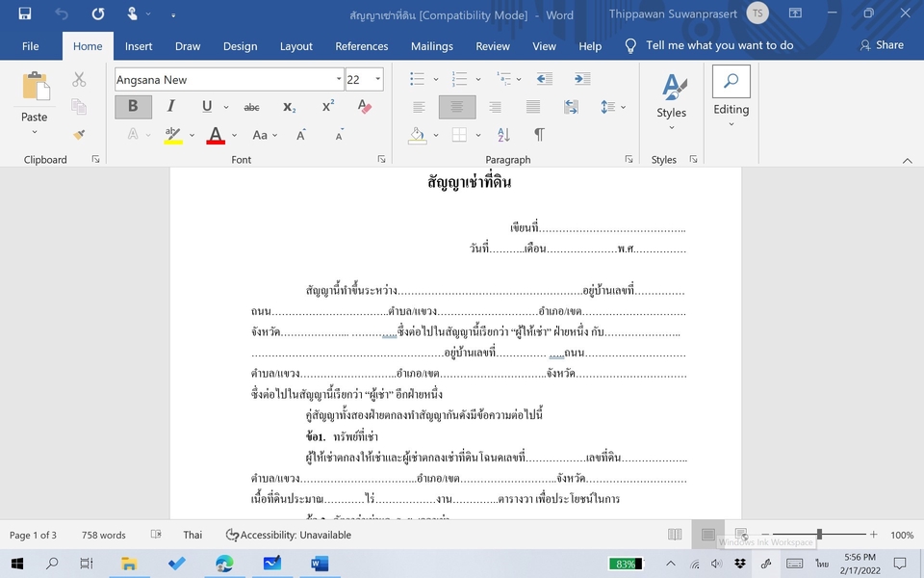This screenshot has height=578, width=924.
Task: Switch to the References tab
Action: 362,46
